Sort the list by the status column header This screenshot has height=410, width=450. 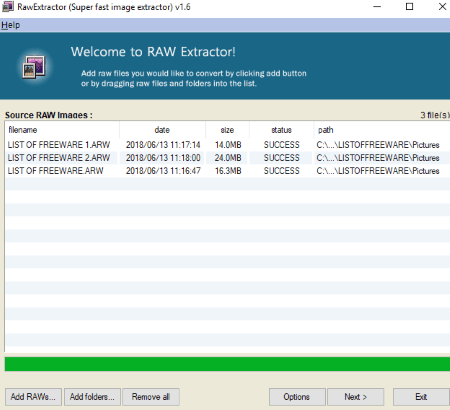click(281, 130)
